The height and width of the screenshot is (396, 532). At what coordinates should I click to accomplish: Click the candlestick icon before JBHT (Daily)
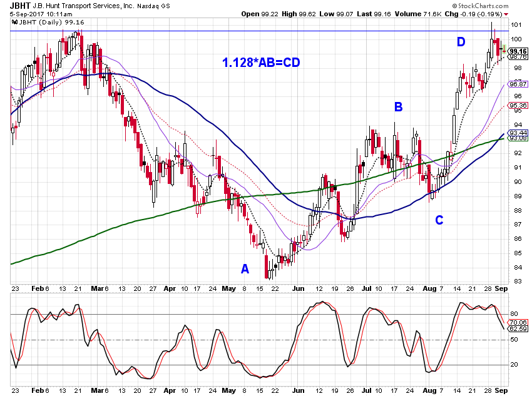pyautogui.click(x=14, y=23)
